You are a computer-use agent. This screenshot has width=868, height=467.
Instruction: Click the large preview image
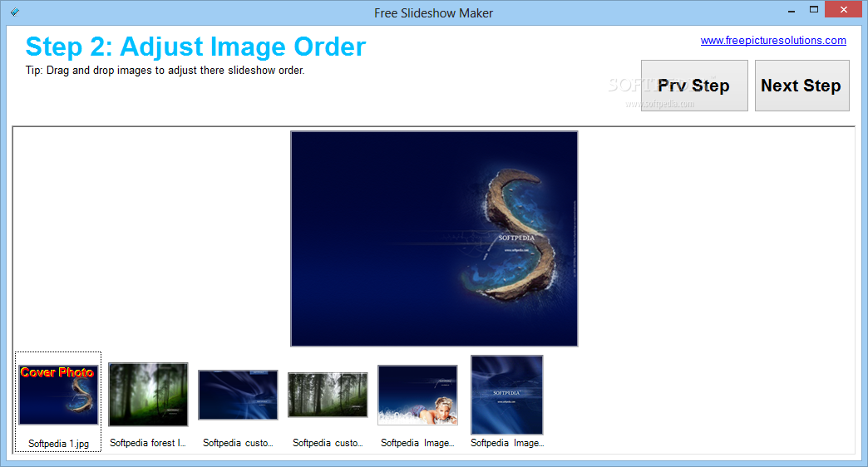tap(434, 238)
